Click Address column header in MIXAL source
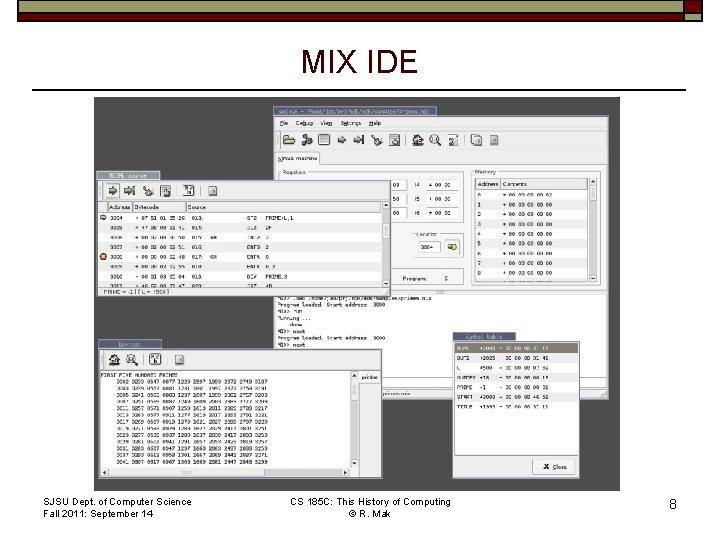This screenshot has height=540, width=720. (x=119, y=207)
